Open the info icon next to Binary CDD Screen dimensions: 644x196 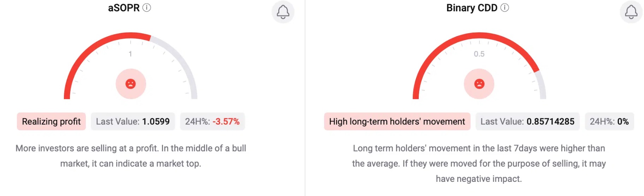pyautogui.click(x=505, y=7)
